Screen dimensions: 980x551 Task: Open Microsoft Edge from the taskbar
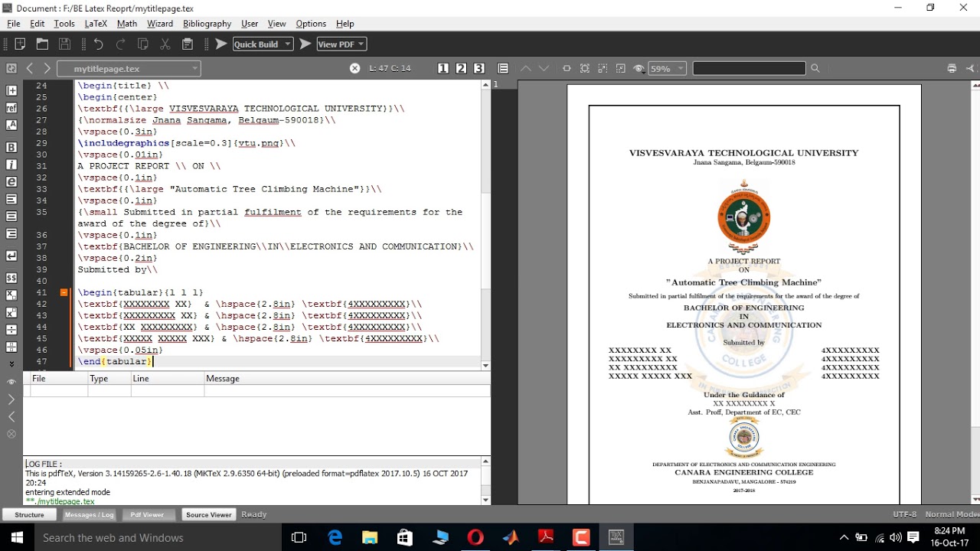[335, 537]
